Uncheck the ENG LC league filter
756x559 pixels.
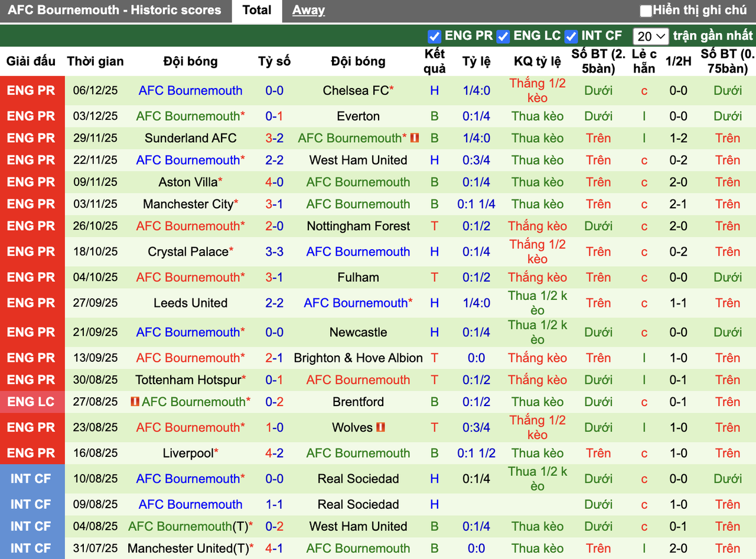click(503, 37)
